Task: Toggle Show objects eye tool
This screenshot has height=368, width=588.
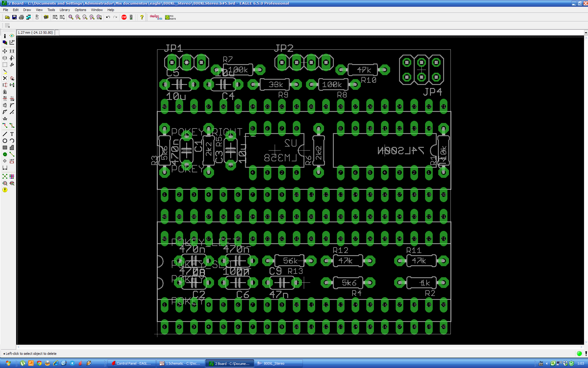Action: [12, 36]
